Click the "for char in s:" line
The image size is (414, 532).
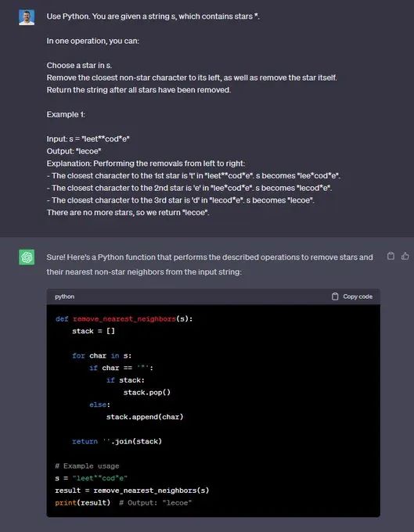point(102,355)
